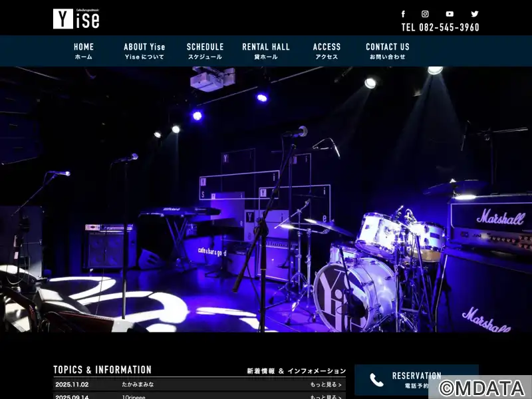Click the phone icon in Reservation box
Viewport: 532px width, 399px height.
point(376,380)
